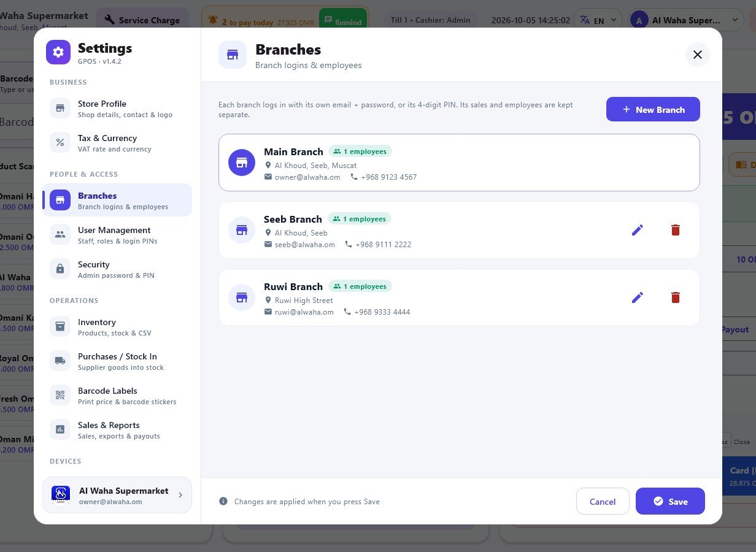Delete the Ruwi Branch with trash icon
The image size is (756, 552).
click(x=676, y=297)
